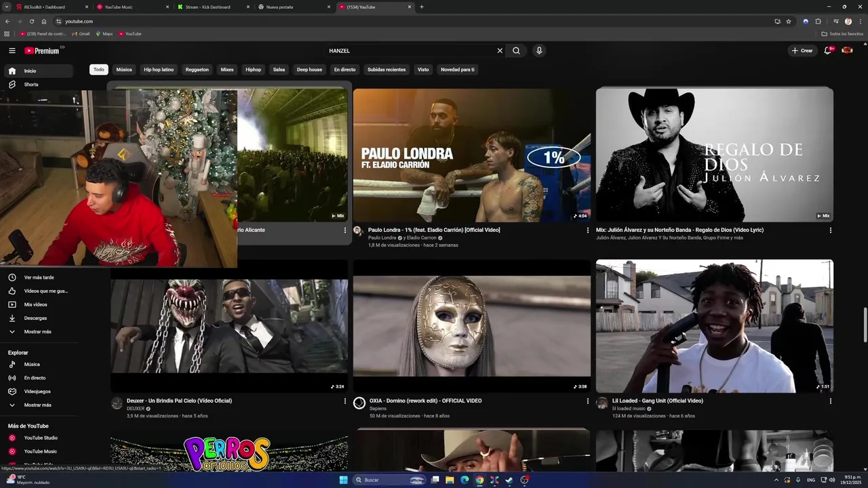
Task: Open the Windows Start menu
Action: point(343,480)
